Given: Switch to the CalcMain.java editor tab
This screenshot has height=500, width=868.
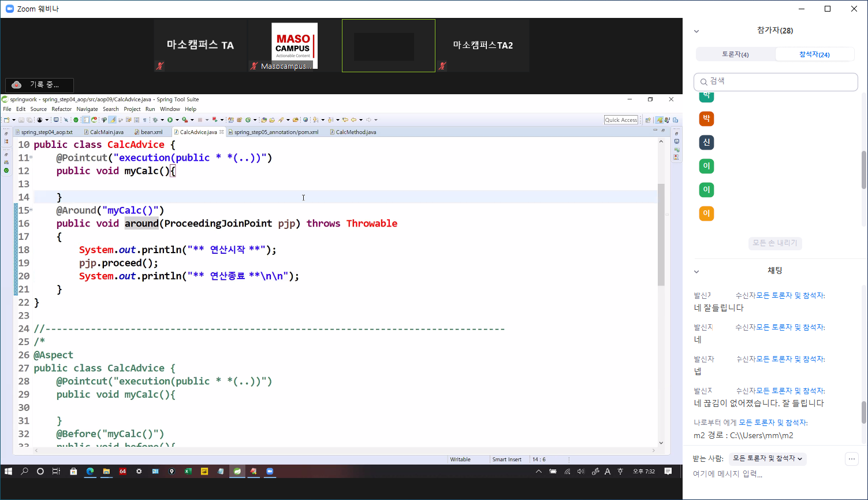Looking at the screenshot, I should pos(106,132).
